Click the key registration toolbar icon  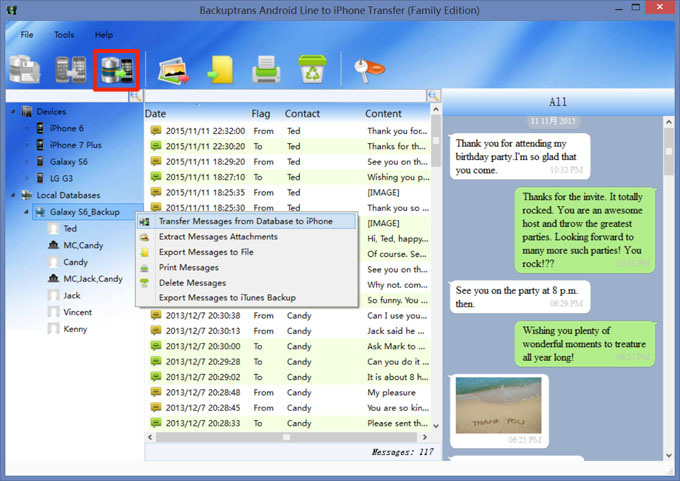pyautogui.click(x=369, y=69)
